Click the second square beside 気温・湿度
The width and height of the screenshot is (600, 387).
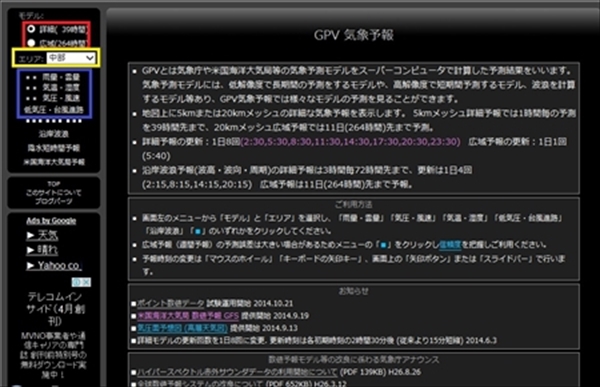coord(34,88)
